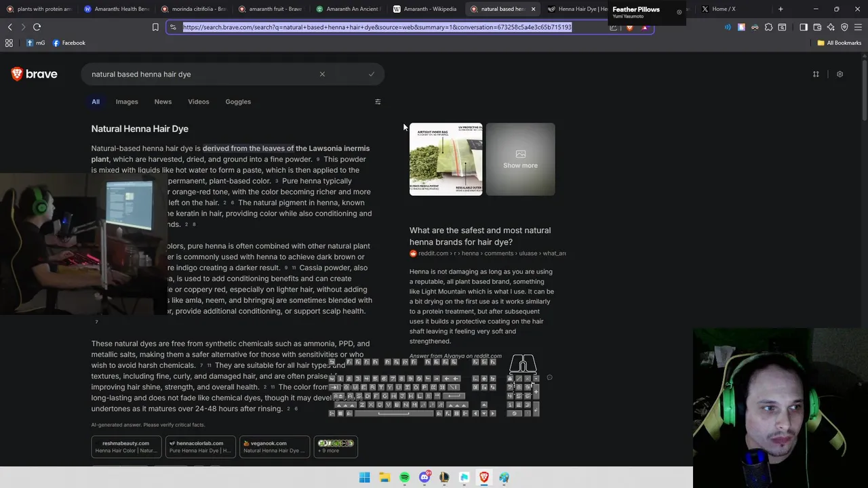Click into the search query field

tap(200, 74)
